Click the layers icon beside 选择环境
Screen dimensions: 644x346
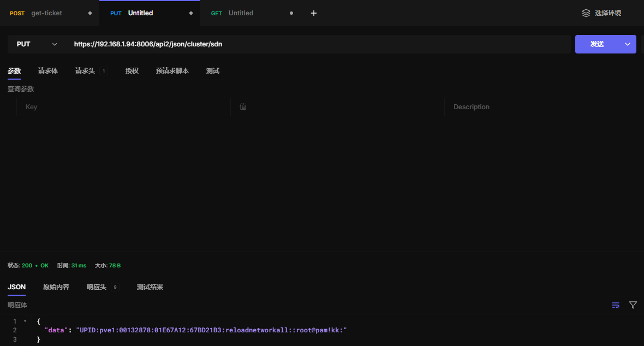pyautogui.click(x=586, y=13)
